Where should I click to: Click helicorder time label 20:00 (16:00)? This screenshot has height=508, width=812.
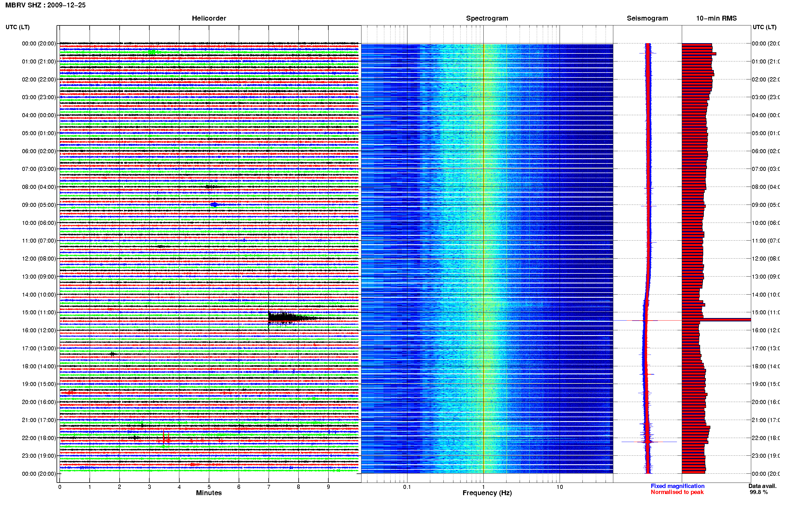coord(39,402)
